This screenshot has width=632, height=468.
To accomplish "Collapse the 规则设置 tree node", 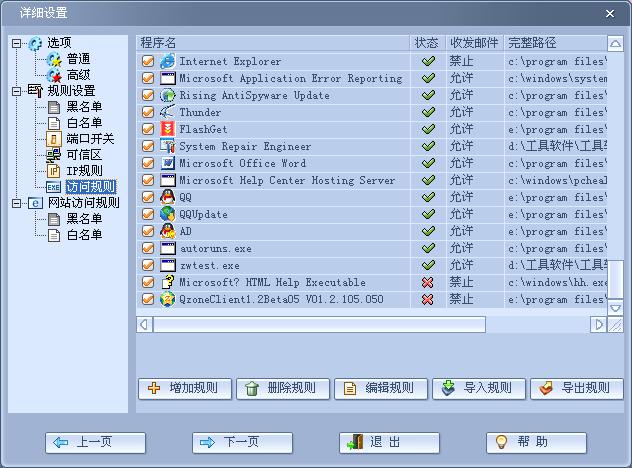I will pos(17,91).
